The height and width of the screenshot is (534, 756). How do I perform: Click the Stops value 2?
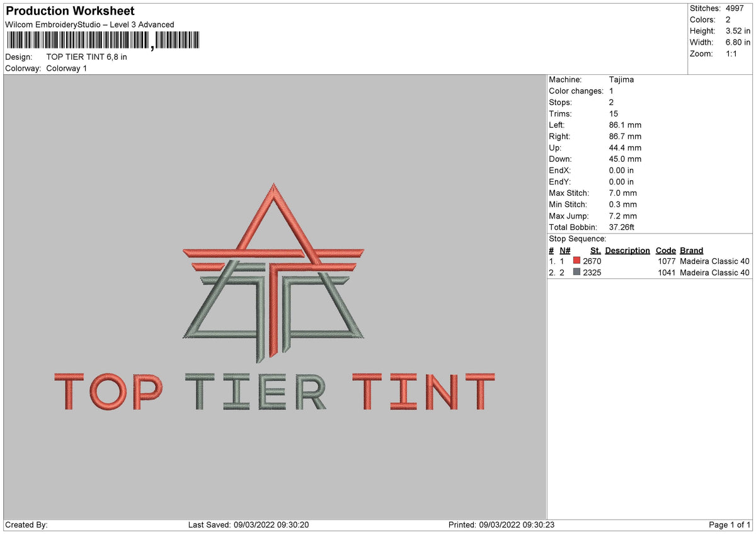coord(611,102)
